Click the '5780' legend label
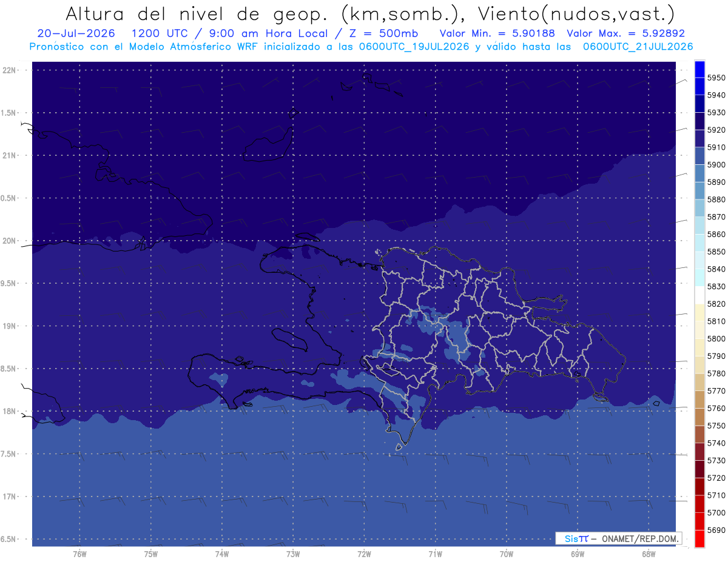728x562 pixels. coord(716,374)
